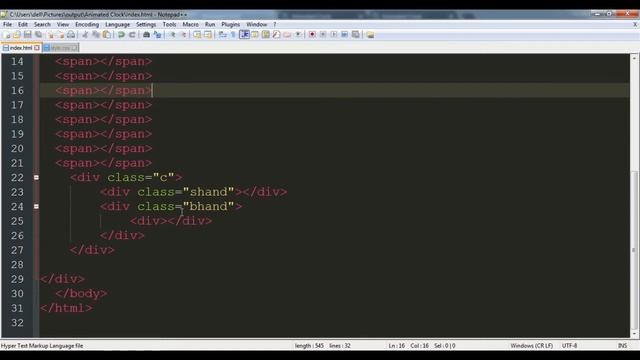The image size is (640, 360).
Task: Open the Window menu
Action: tap(256, 24)
